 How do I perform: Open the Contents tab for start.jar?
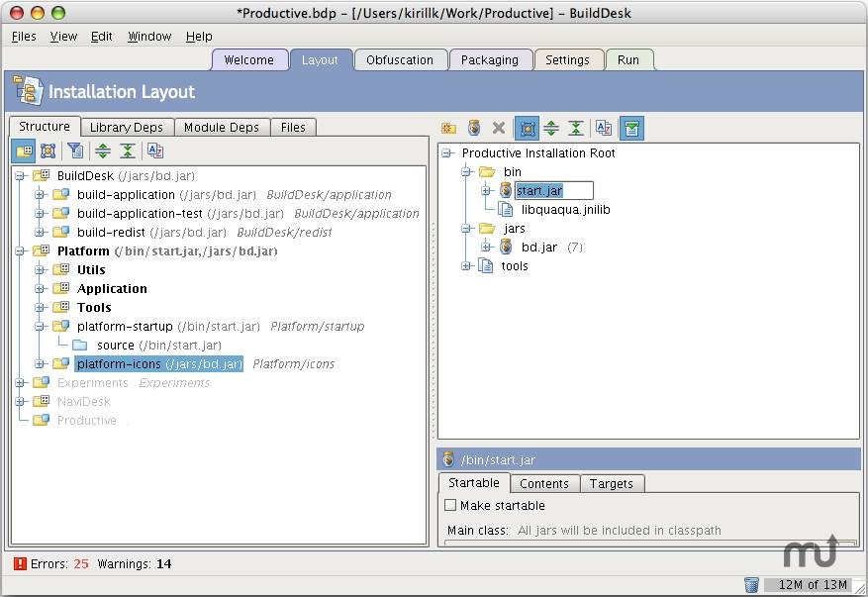click(x=544, y=483)
